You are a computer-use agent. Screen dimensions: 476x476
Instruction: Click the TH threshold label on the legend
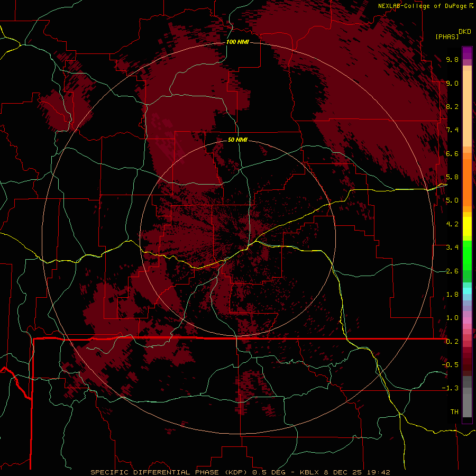click(x=454, y=412)
